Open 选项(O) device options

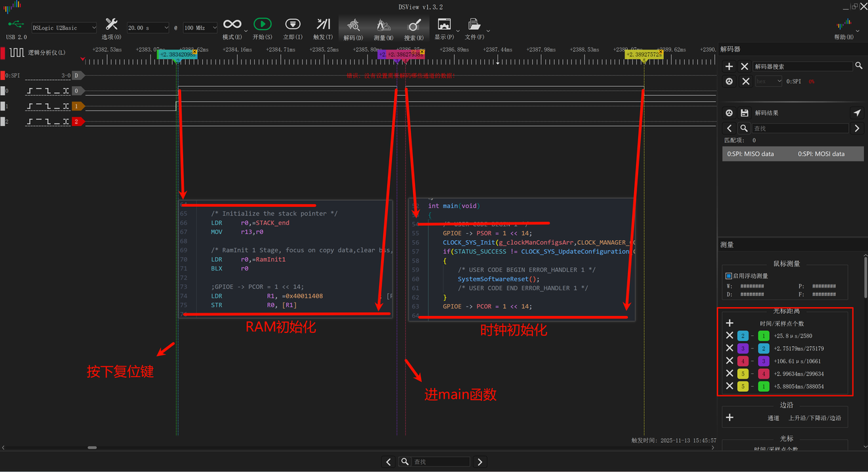pos(111,25)
